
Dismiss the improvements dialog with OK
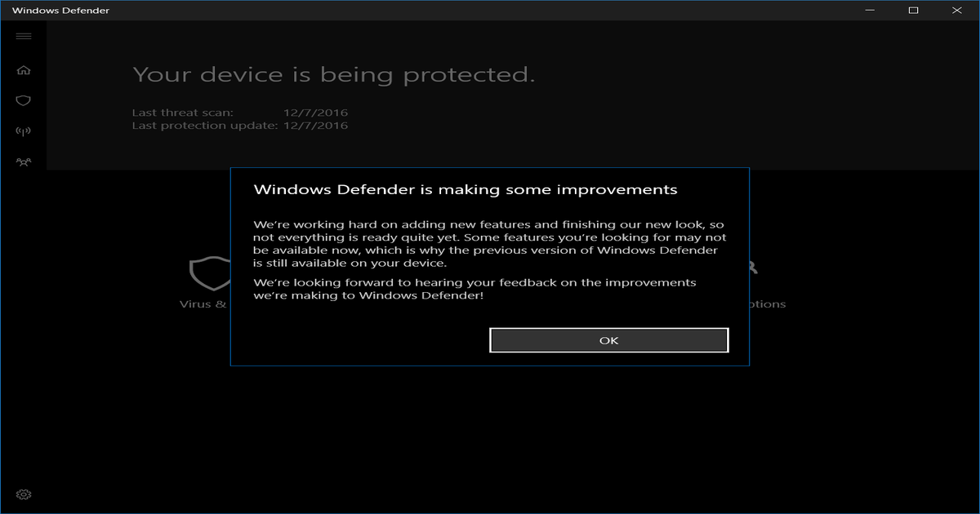pyautogui.click(x=608, y=340)
